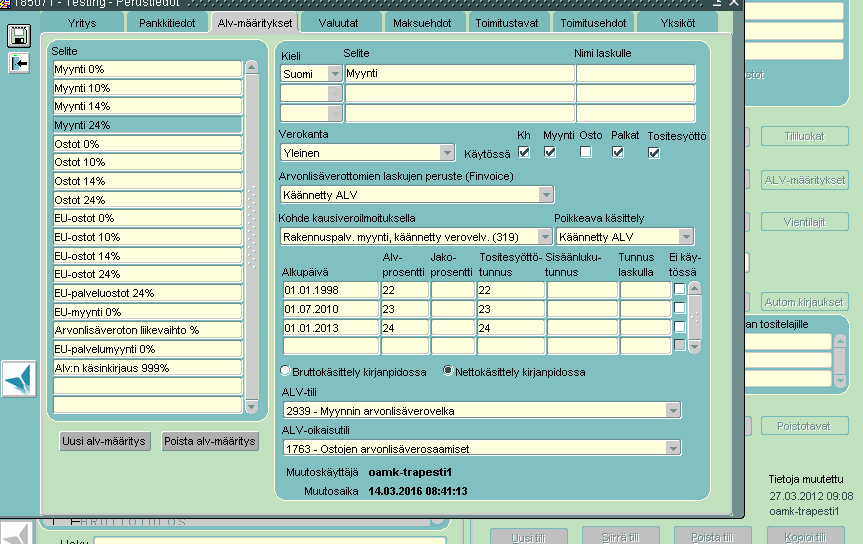Open the third row Kieli dropdown
This screenshot has height=544, width=863.
(x=335, y=113)
